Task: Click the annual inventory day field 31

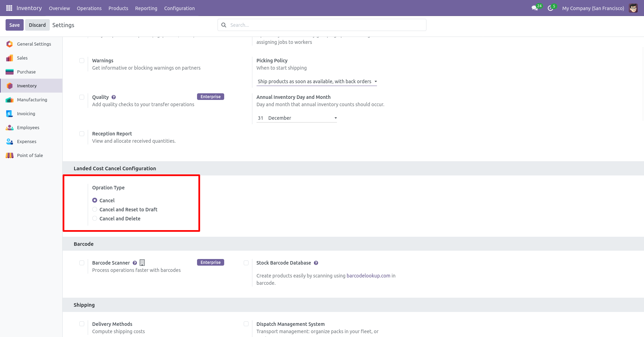Action: tap(261, 118)
